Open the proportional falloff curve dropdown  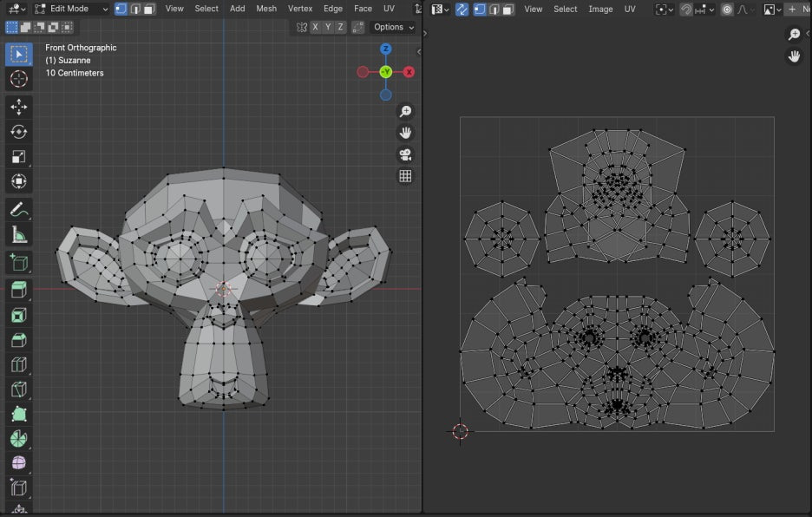point(744,10)
